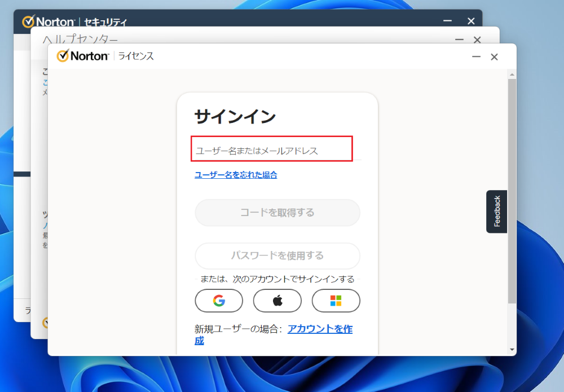Click the サインイン heading text

(235, 117)
